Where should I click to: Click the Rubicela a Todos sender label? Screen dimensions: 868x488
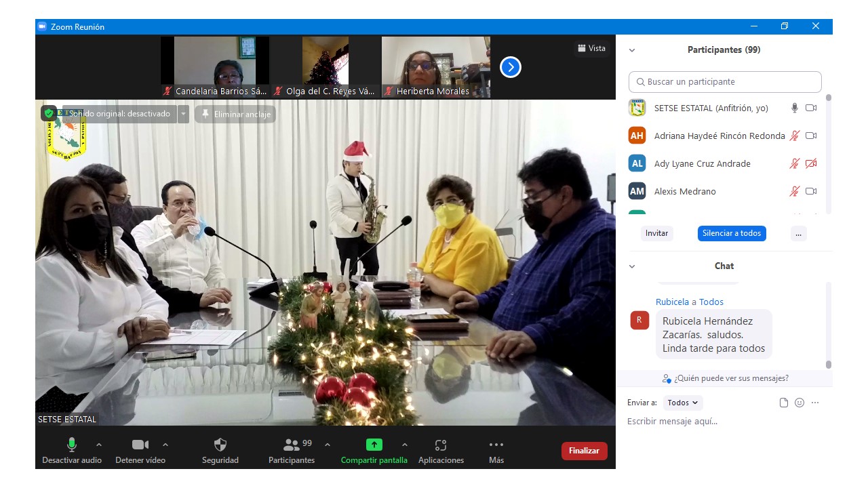tap(690, 302)
